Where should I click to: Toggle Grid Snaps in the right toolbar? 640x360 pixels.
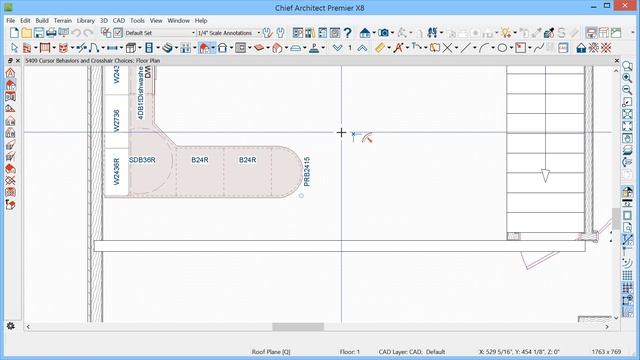tap(627, 288)
